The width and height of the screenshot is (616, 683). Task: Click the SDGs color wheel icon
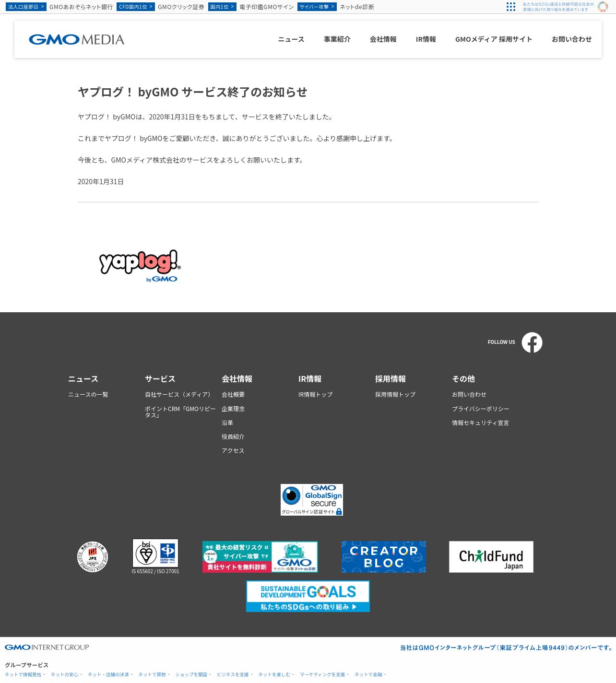(603, 7)
